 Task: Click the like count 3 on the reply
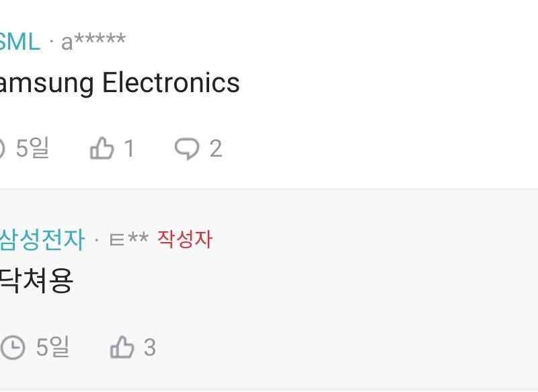click(x=149, y=348)
